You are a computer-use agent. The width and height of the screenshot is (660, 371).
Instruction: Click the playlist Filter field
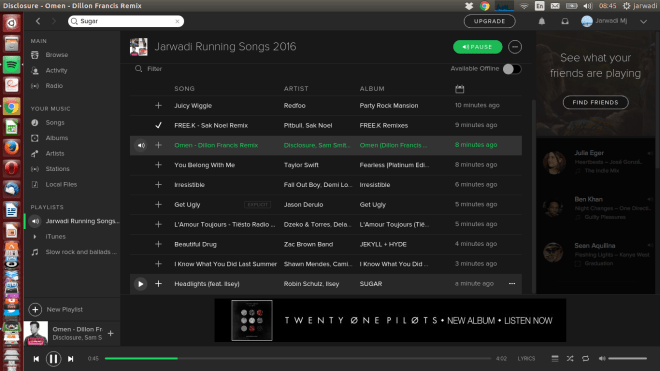pyautogui.click(x=154, y=69)
